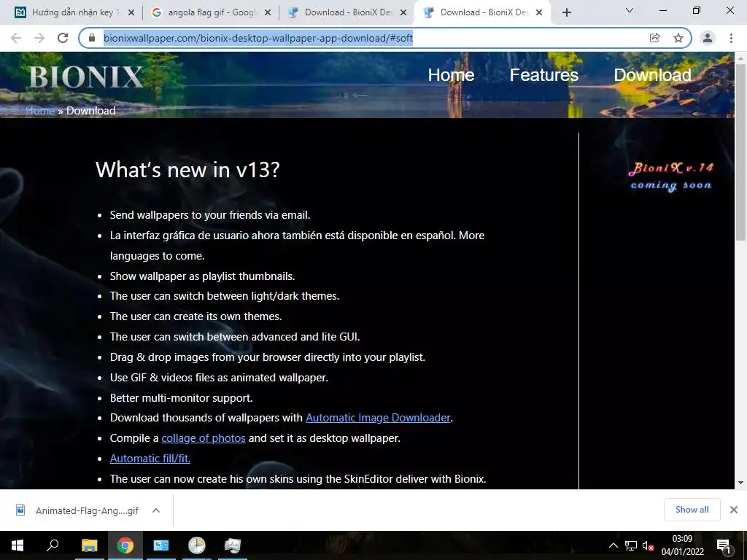
Task: Open the Home navigation menu item
Action: [451, 75]
